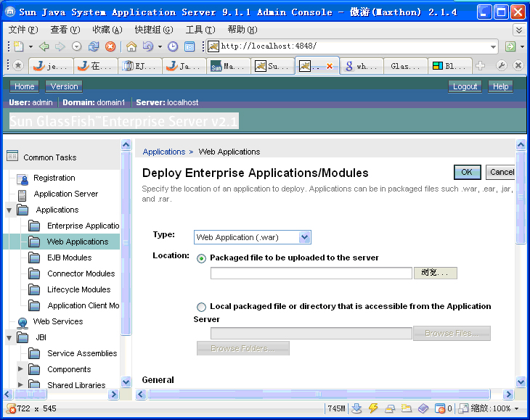Click the packaged file location text field
This screenshot has height=420, width=530.
311,273
